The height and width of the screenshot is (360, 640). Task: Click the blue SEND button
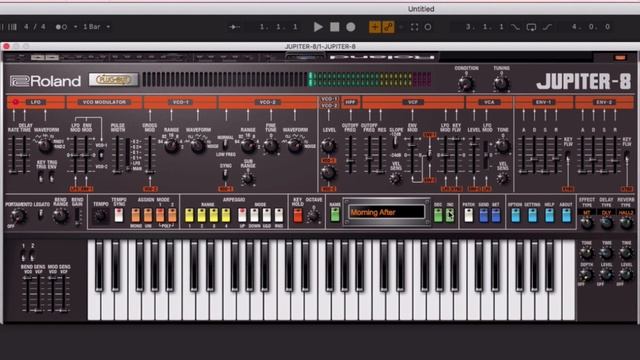pos(484,215)
